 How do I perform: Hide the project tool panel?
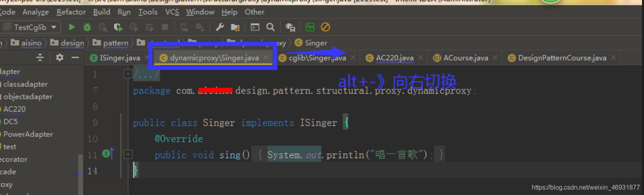tap(75, 58)
